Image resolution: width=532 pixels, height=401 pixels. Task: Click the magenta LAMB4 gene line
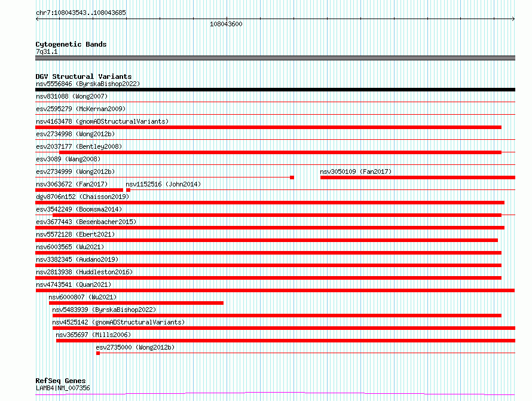(x=275, y=394)
